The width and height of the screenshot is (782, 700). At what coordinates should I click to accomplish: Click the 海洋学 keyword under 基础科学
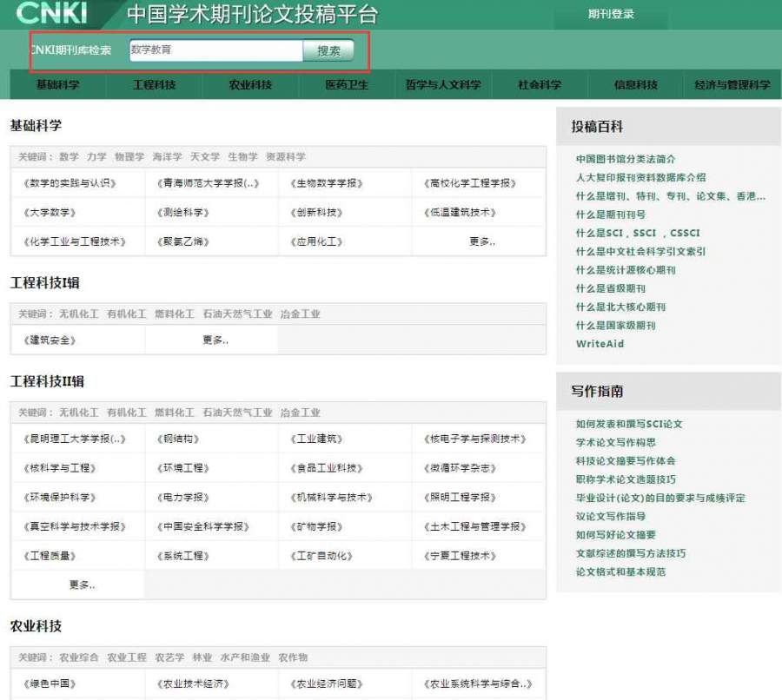167,157
